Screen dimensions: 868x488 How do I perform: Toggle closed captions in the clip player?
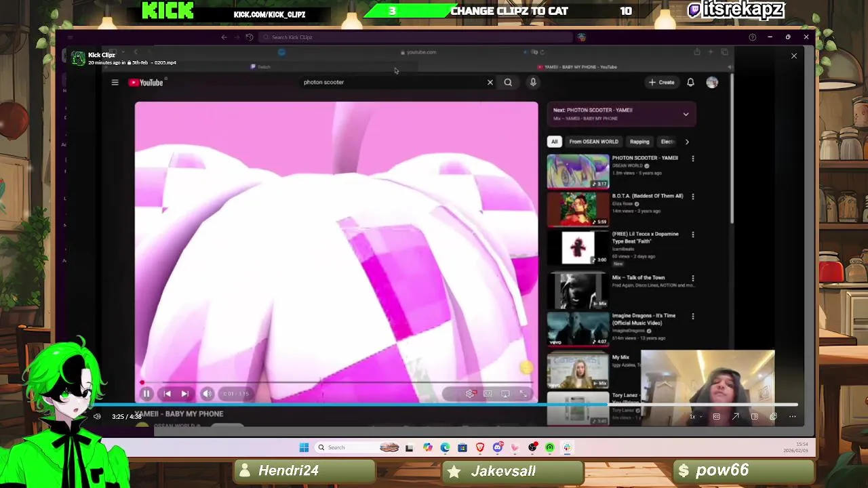tap(716, 417)
